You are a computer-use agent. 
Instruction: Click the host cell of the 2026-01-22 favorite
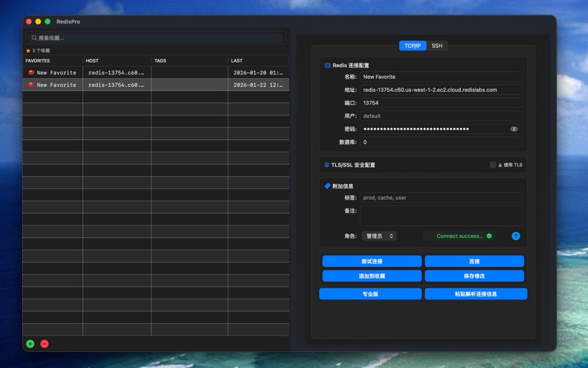[x=117, y=85]
